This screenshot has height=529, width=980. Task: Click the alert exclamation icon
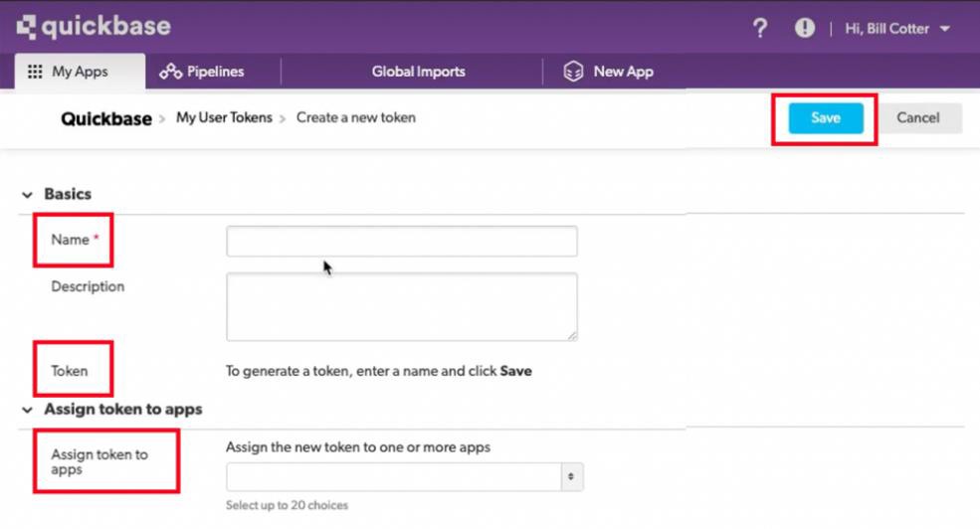(804, 29)
